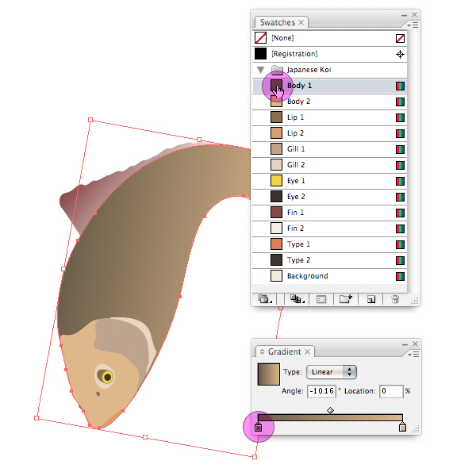Minimize the Swatches panel
The width and height of the screenshot is (476, 476).
(404, 15)
